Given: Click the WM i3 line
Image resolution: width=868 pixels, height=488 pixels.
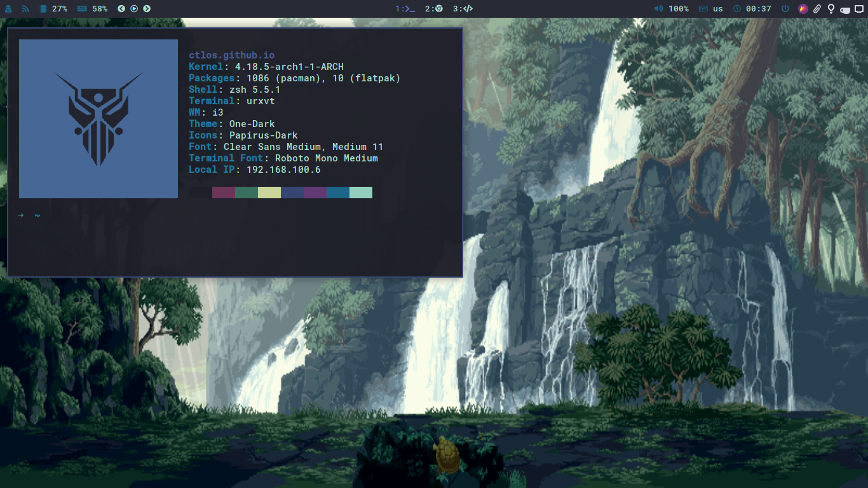Looking at the screenshot, I should coord(206,112).
